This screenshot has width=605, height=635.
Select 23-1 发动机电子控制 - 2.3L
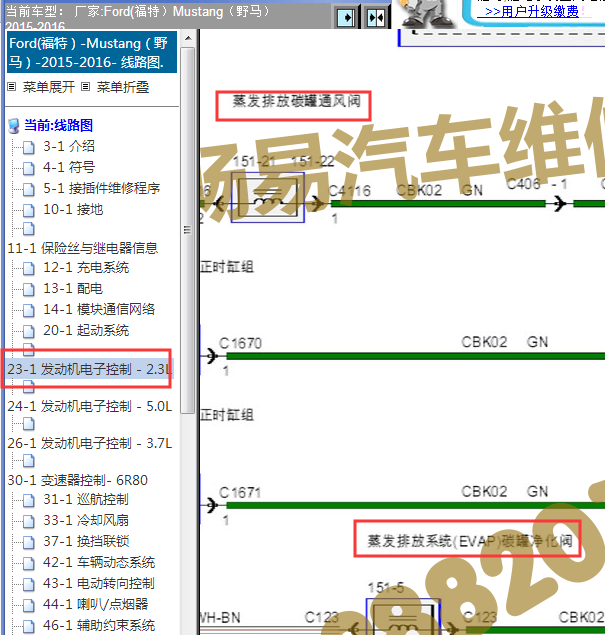[x=89, y=369]
